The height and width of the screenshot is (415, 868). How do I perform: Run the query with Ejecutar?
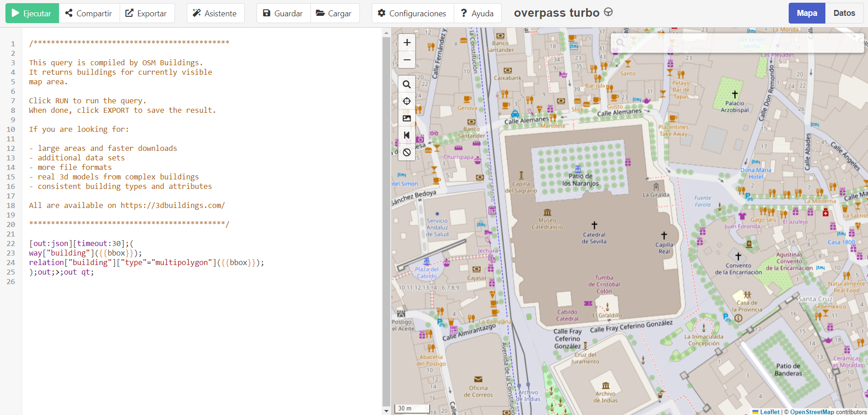[32, 13]
